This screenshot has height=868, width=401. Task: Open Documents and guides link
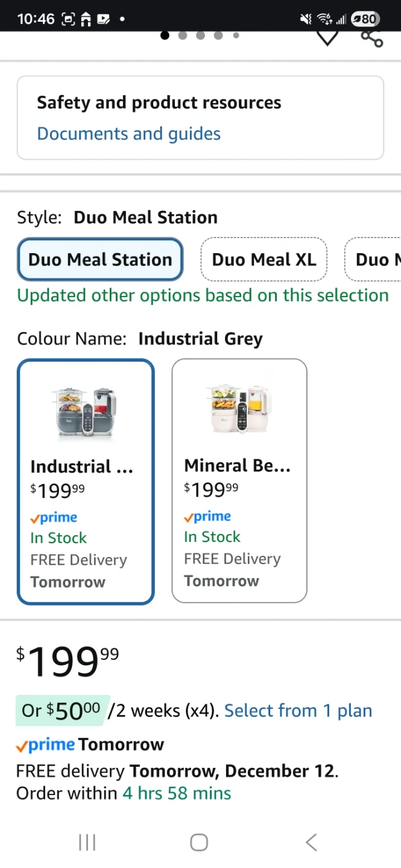click(x=128, y=134)
